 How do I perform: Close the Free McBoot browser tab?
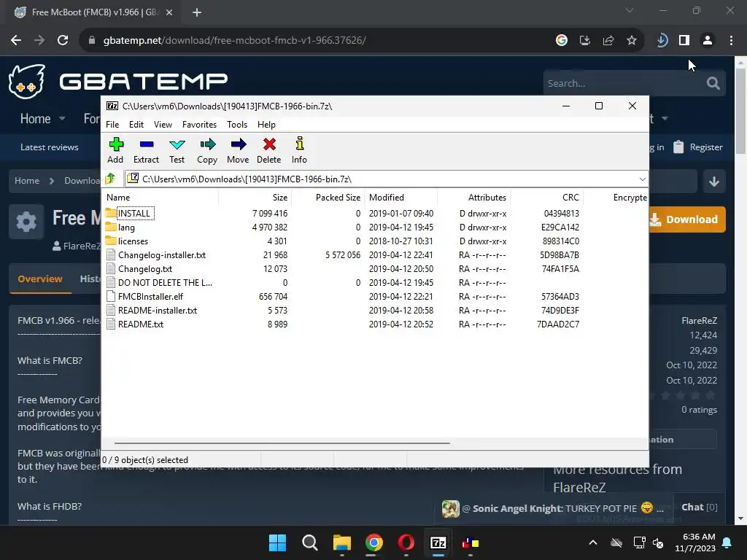pos(169,12)
